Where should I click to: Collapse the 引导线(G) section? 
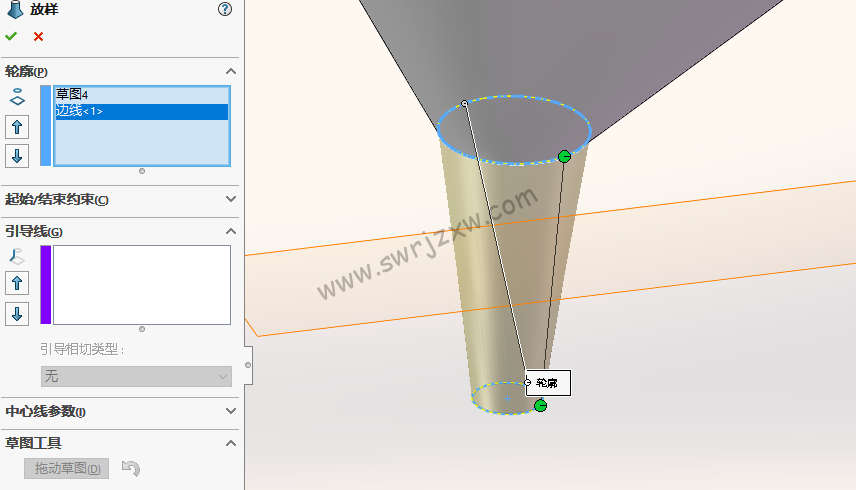[231, 231]
